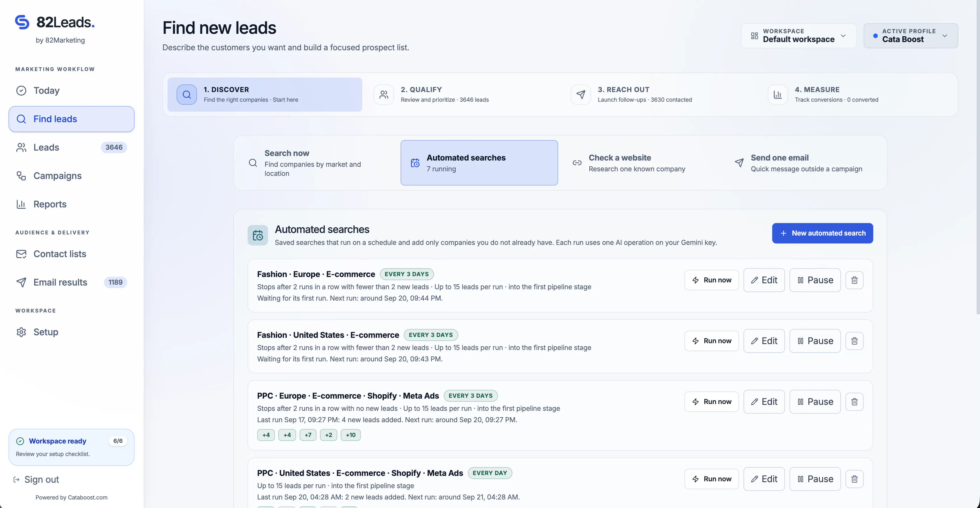Click the Reach Out paper plane icon
Image resolution: width=980 pixels, height=508 pixels.
coord(581,94)
